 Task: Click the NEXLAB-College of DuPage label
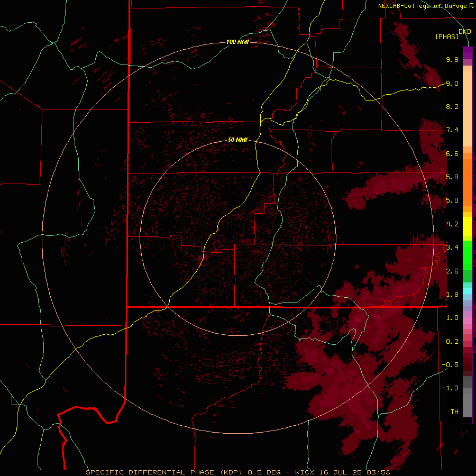(x=424, y=6)
